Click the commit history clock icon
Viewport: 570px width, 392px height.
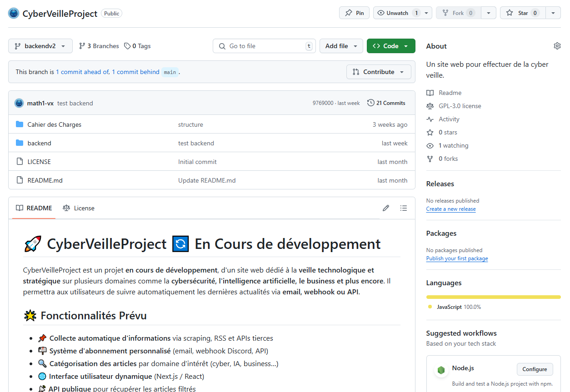click(371, 103)
